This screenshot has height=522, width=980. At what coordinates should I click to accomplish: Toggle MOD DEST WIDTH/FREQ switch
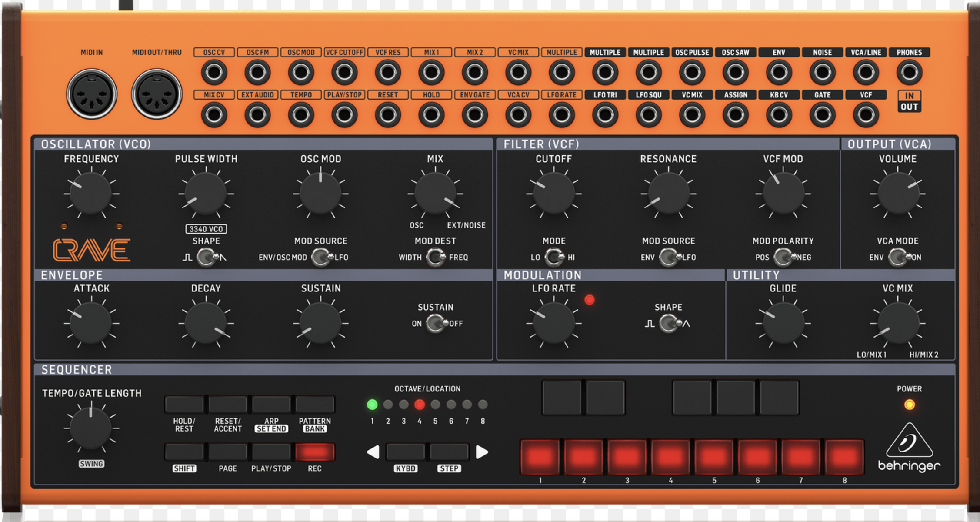436,258
